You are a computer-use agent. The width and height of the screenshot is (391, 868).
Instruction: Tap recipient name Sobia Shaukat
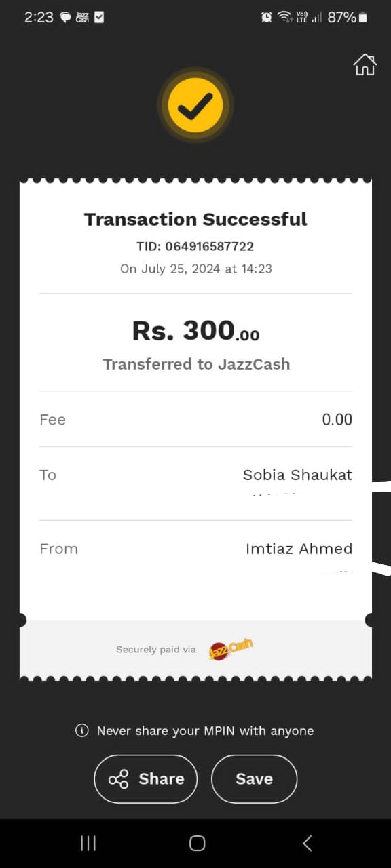coord(297,475)
